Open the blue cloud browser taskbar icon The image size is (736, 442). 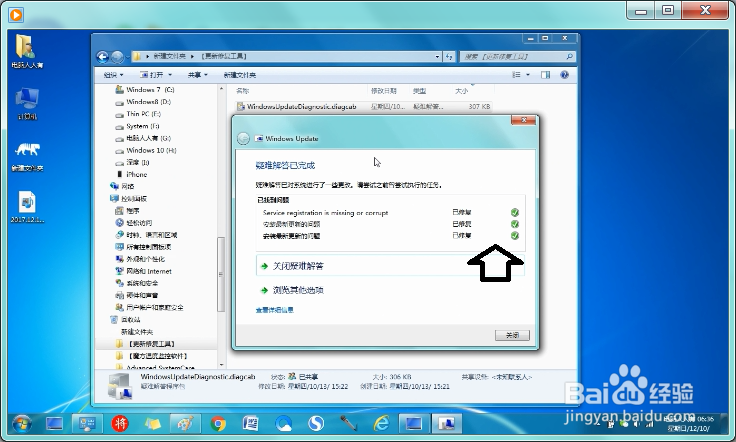(x=284, y=424)
